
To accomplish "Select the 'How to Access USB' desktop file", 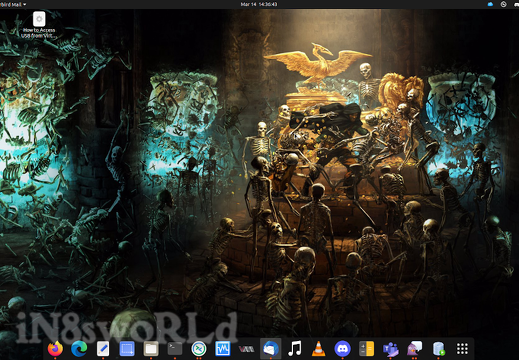I will 39,25.
